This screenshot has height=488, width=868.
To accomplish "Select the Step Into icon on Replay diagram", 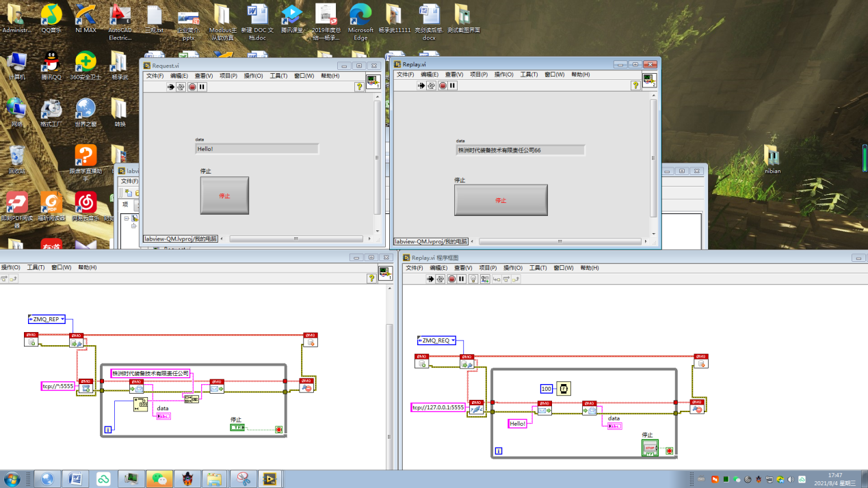I will pos(495,279).
